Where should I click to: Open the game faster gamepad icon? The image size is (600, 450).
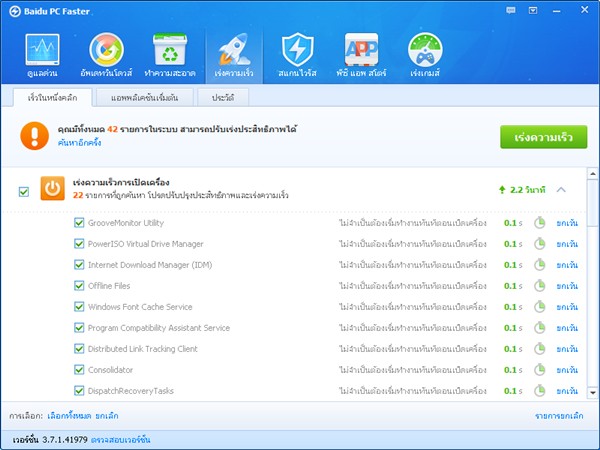425,50
